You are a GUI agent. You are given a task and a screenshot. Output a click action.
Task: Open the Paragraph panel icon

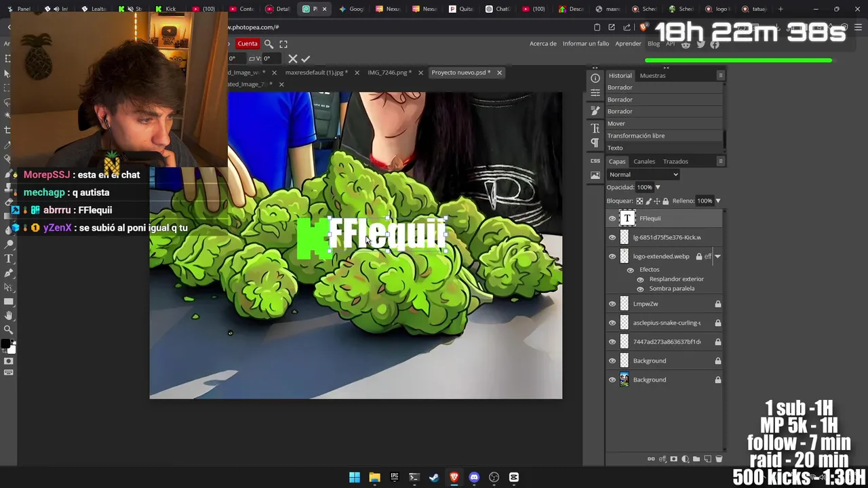(595, 143)
